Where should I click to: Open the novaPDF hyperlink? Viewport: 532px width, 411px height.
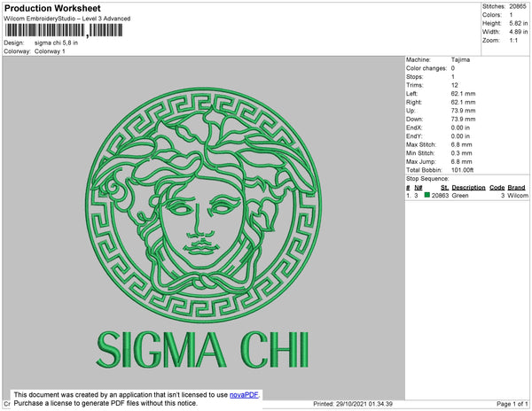click(x=244, y=395)
